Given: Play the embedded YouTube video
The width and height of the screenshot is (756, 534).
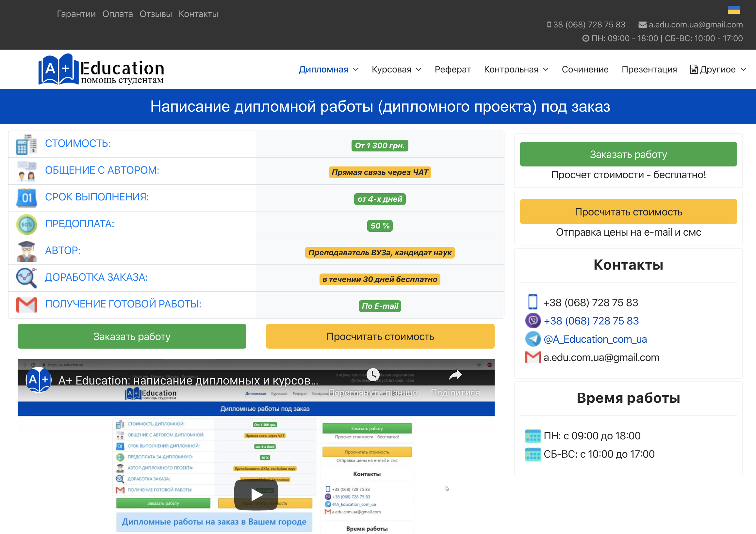Looking at the screenshot, I should tap(256, 495).
